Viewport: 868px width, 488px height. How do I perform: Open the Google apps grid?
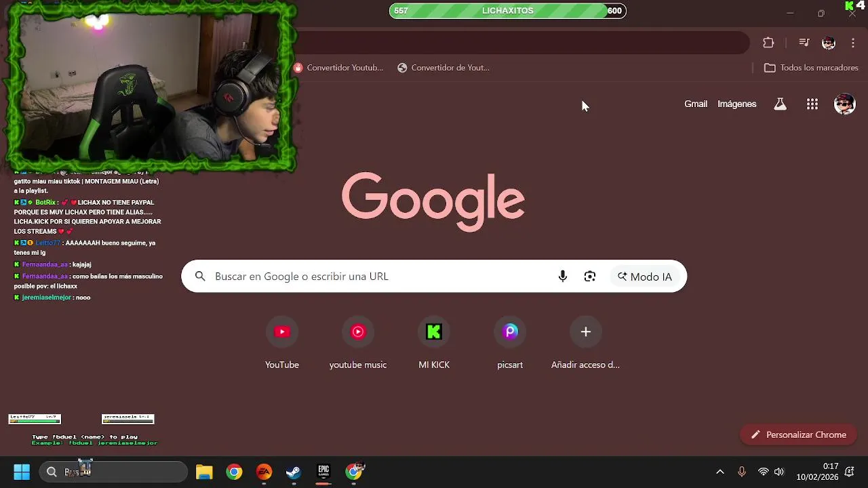click(812, 104)
